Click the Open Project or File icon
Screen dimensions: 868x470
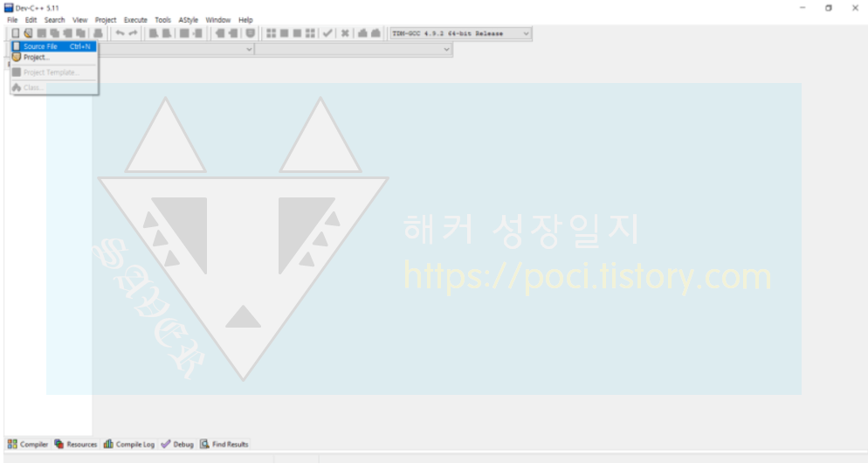28,33
